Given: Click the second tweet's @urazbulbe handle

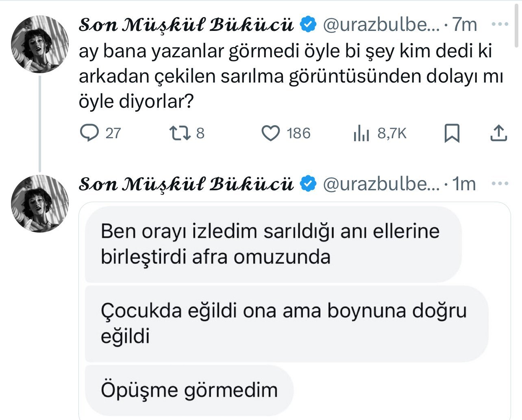Looking at the screenshot, I should (381, 184).
